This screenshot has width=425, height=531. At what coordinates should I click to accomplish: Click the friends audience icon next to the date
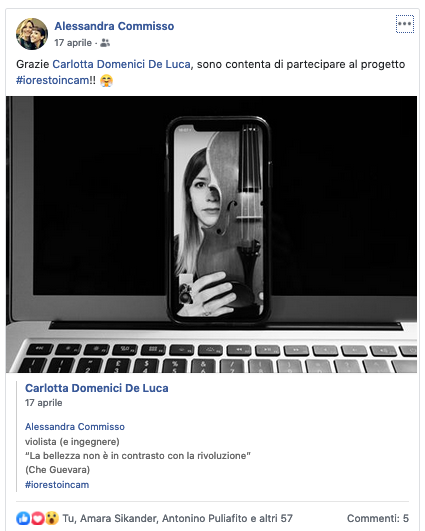pyautogui.click(x=105, y=43)
